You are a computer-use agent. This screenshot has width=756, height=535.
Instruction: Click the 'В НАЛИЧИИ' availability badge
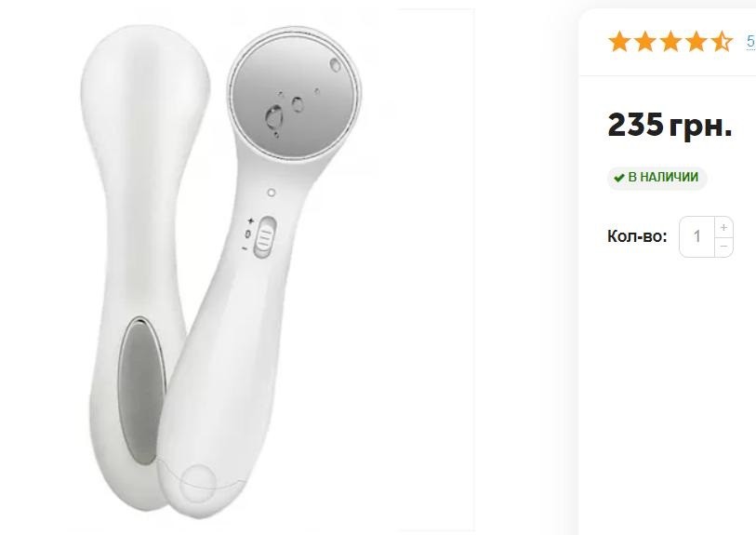(657, 178)
